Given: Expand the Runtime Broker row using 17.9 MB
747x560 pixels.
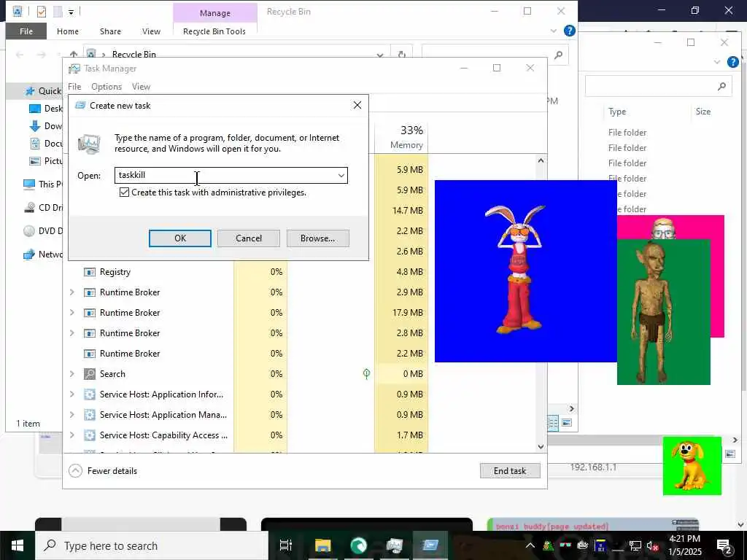Looking at the screenshot, I should point(72,313).
